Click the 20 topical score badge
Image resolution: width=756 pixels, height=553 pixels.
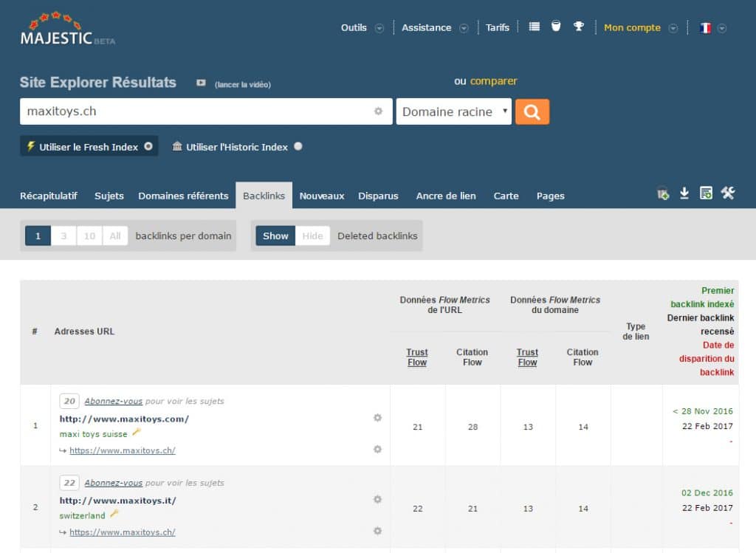click(x=69, y=401)
